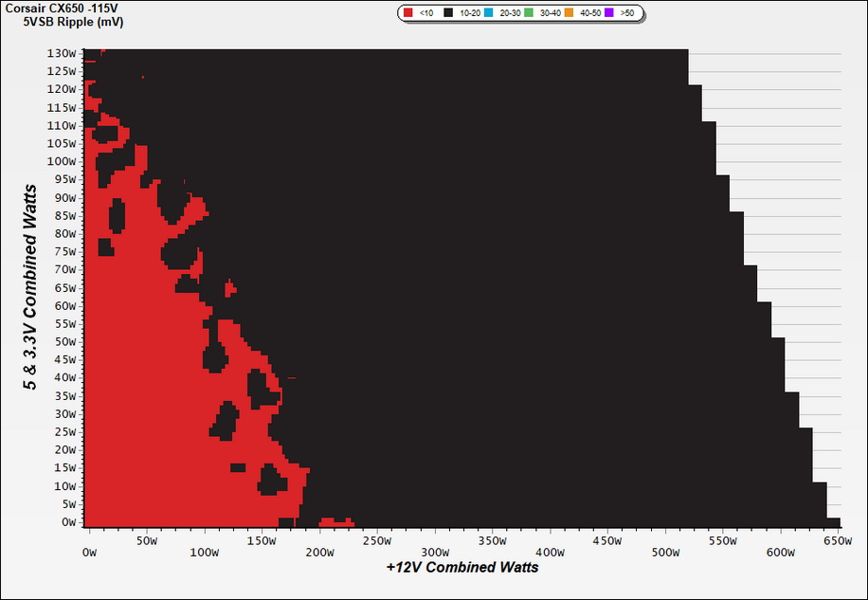Click the '65W' y-axis label

(x=64, y=288)
